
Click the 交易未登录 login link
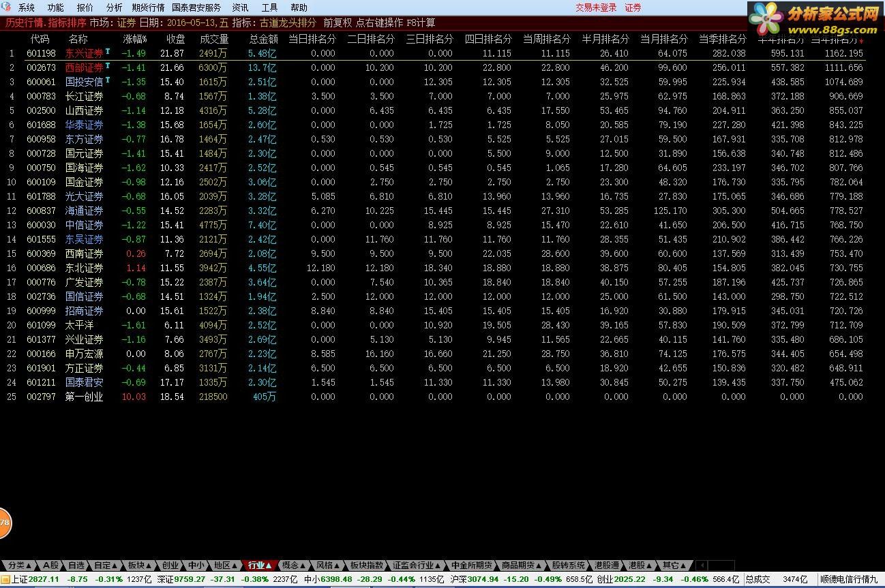(x=596, y=7)
